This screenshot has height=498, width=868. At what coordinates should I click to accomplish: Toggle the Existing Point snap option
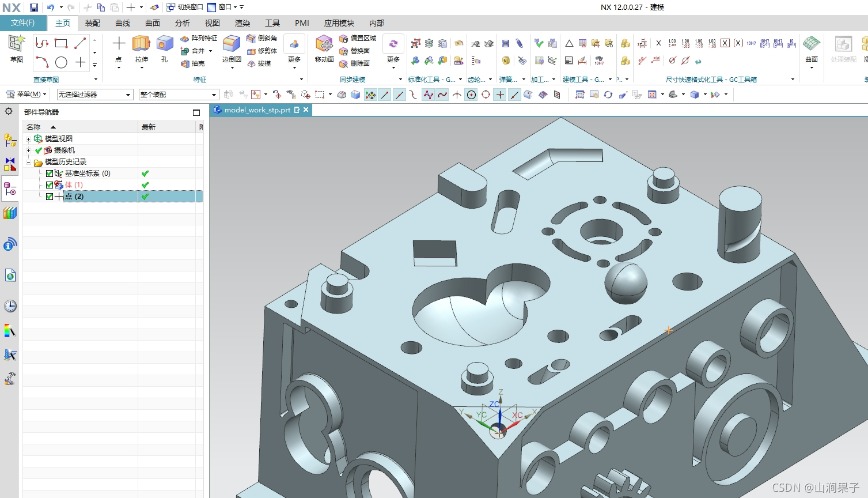[500, 95]
